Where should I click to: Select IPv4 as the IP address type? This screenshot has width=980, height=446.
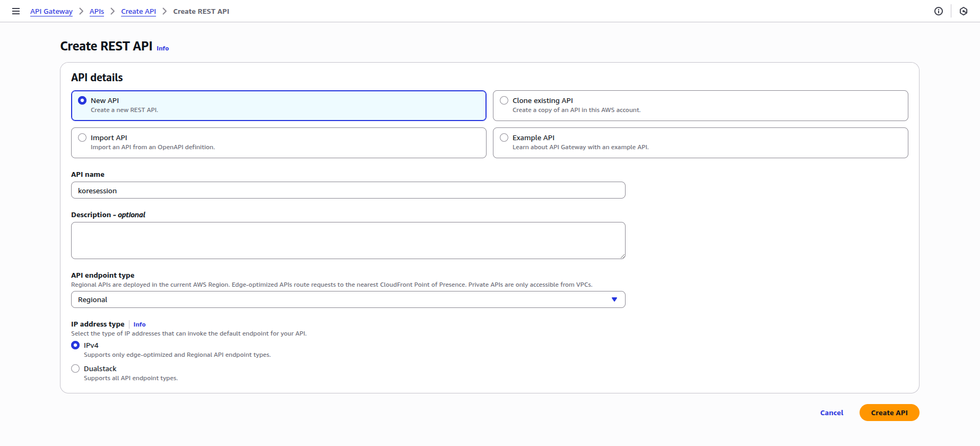pyautogui.click(x=75, y=345)
